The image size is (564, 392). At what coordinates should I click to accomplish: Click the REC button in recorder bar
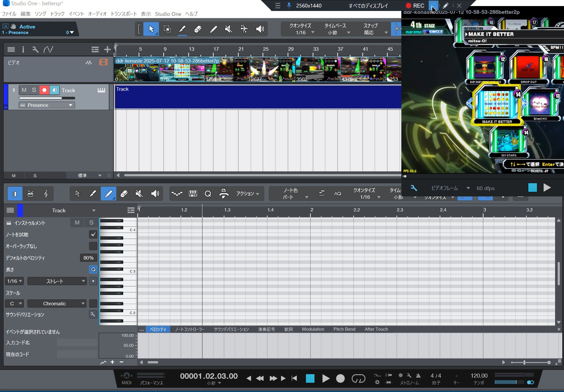coord(415,5)
